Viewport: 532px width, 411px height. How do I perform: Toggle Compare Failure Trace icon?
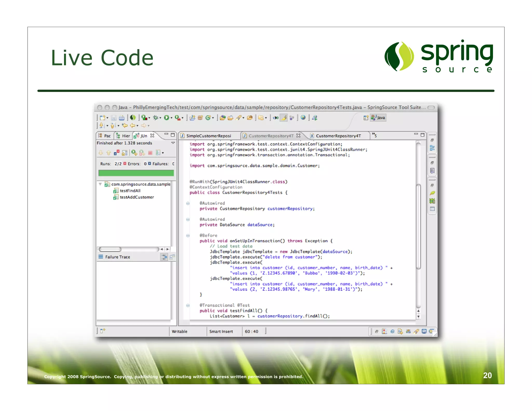172,257
